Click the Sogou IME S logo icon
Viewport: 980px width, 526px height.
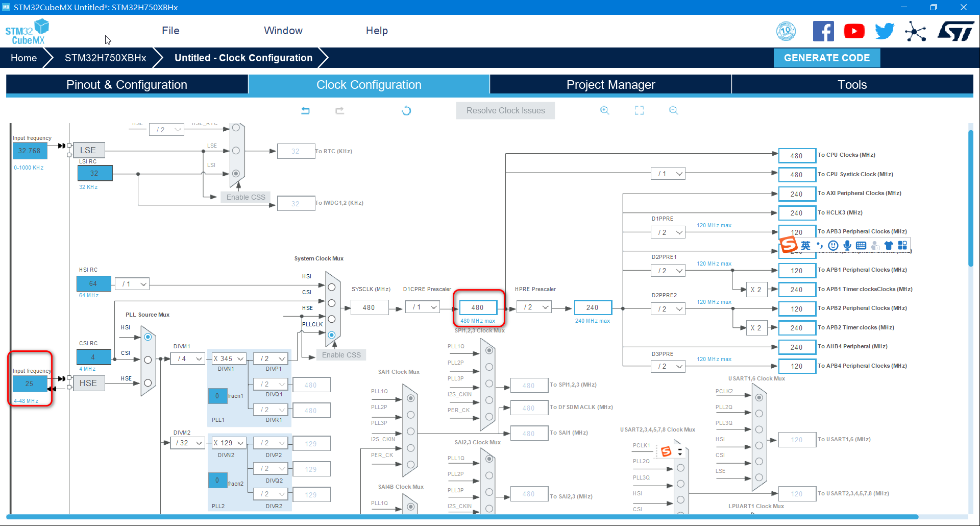click(789, 245)
